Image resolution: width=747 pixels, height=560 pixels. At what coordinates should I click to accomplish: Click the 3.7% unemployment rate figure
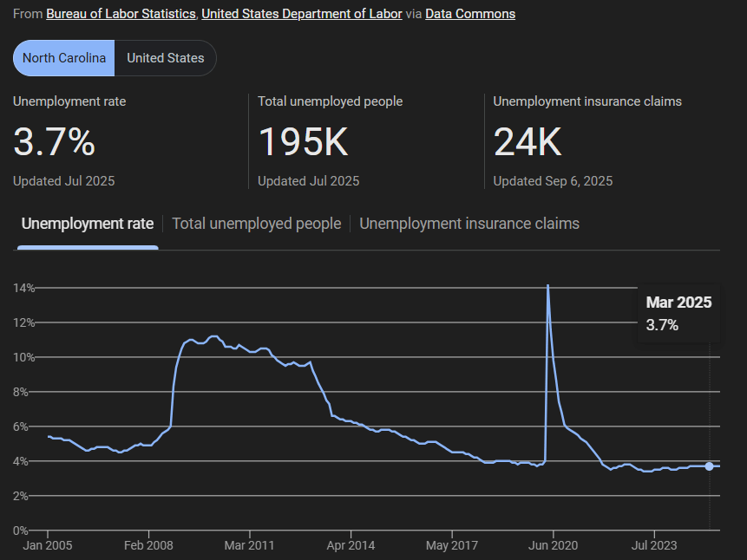point(54,141)
